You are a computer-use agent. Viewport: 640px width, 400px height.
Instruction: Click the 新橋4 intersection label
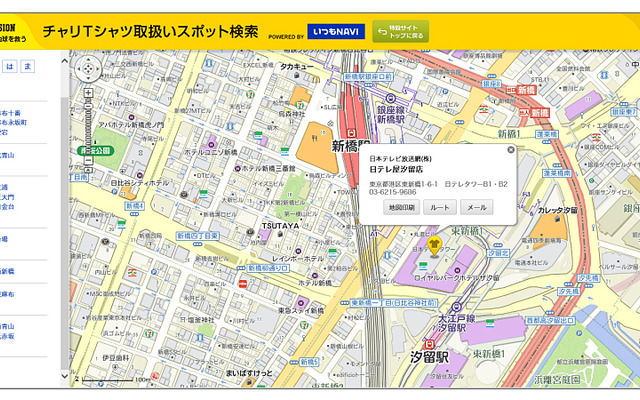[x=134, y=206]
